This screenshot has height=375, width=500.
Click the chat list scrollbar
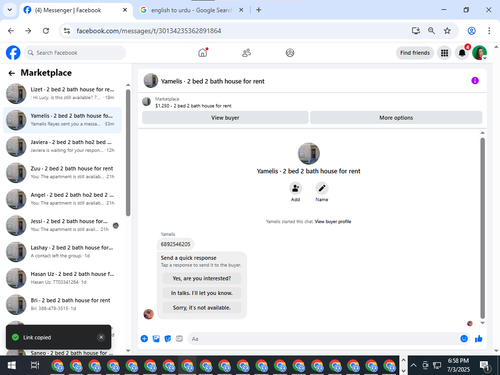click(x=128, y=153)
